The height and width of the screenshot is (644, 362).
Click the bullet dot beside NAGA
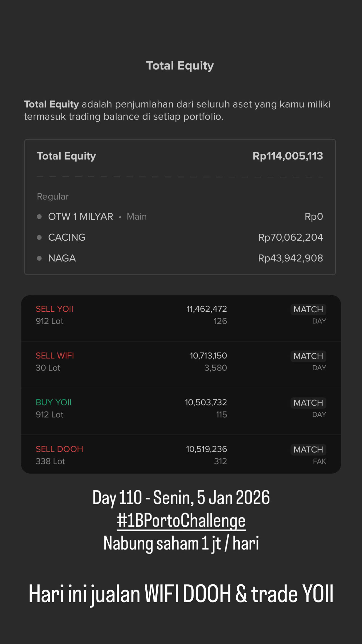pyautogui.click(x=39, y=258)
